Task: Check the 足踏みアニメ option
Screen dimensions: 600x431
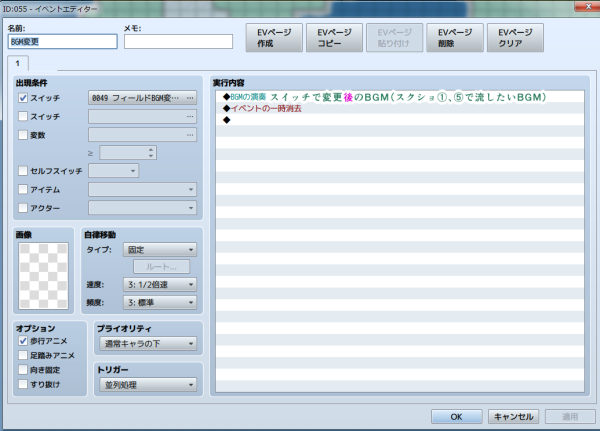Action: click(x=23, y=355)
